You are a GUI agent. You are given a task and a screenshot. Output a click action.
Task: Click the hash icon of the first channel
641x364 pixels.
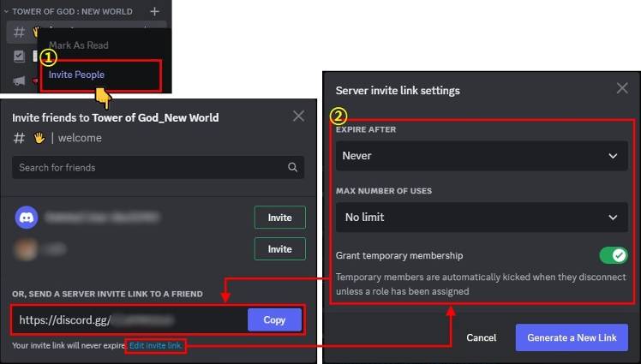[x=18, y=33]
